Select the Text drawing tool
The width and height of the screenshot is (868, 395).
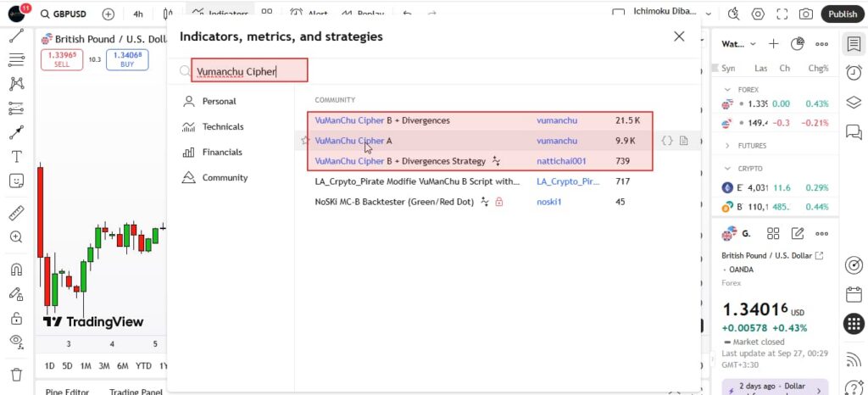pyautogui.click(x=15, y=157)
